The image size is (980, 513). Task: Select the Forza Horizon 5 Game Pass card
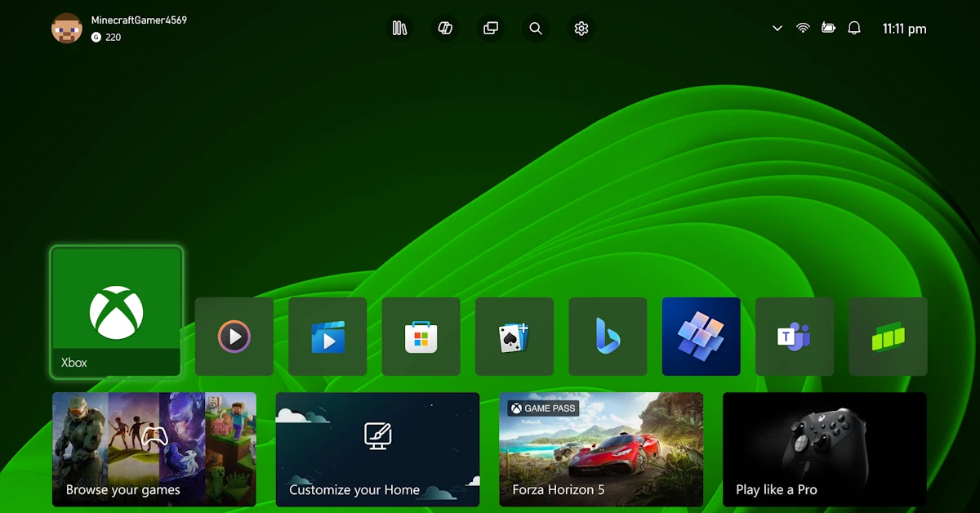601,449
